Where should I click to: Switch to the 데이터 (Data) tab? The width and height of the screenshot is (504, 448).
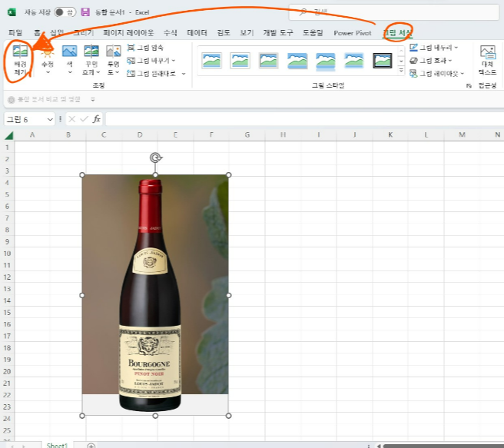pyautogui.click(x=197, y=32)
